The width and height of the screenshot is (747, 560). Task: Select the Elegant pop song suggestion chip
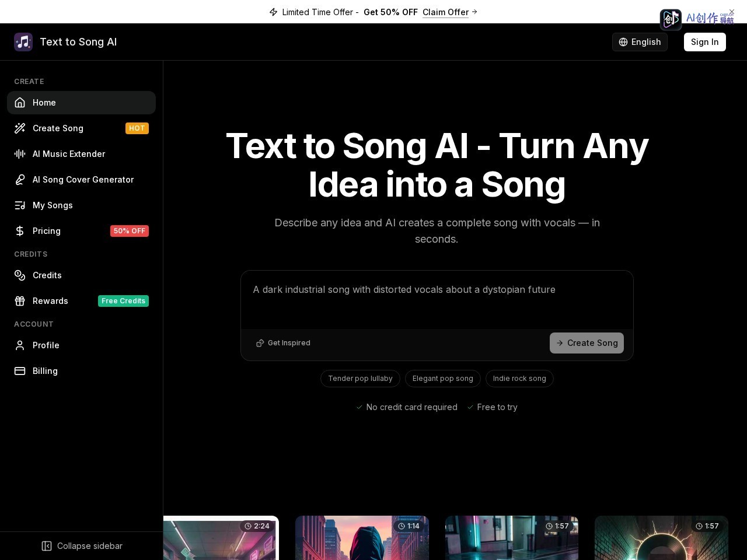point(443,379)
